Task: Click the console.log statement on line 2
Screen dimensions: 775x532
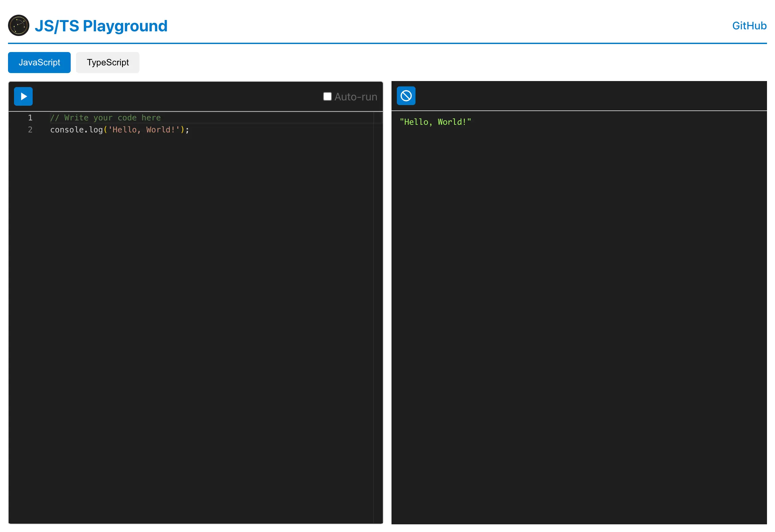Action: tap(119, 130)
